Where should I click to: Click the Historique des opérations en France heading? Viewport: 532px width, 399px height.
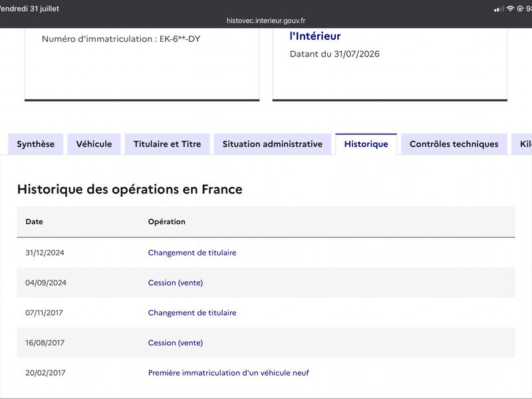click(x=130, y=190)
